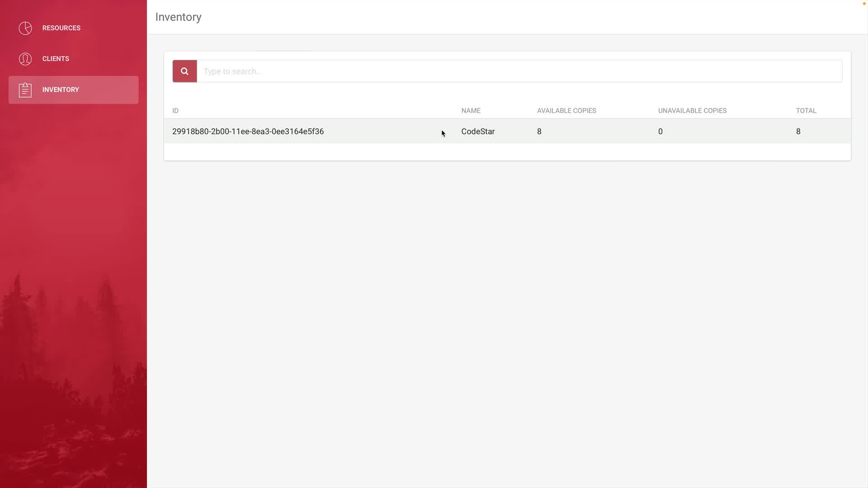Open the Resources menu label
Viewport: 868px width, 488px height.
click(x=61, y=28)
